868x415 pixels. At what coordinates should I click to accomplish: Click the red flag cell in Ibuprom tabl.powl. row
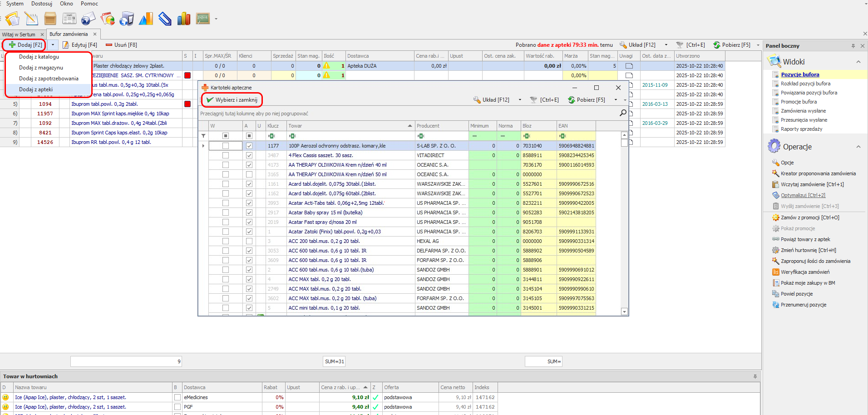187,104
